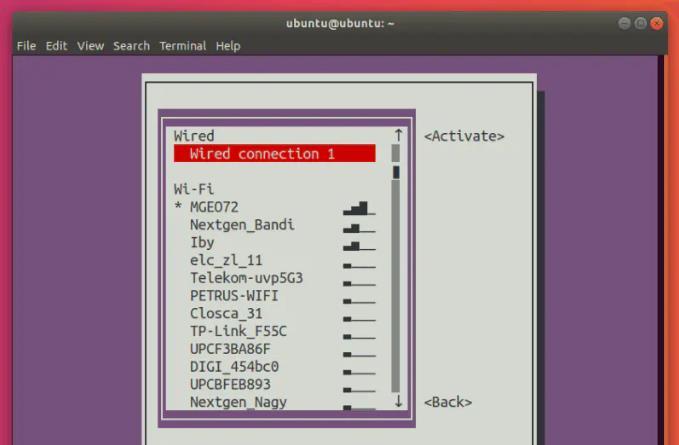This screenshot has height=445, width=679.
Task: Open the Search menu
Action: tap(131, 46)
